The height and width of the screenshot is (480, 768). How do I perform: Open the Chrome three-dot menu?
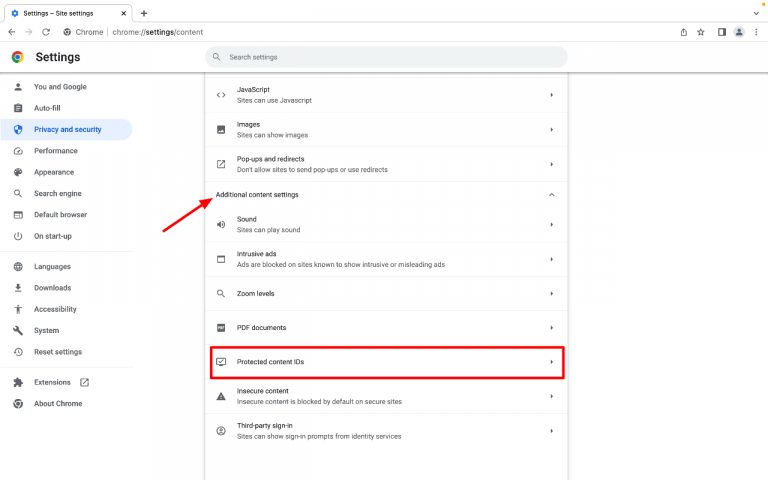click(756, 32)
